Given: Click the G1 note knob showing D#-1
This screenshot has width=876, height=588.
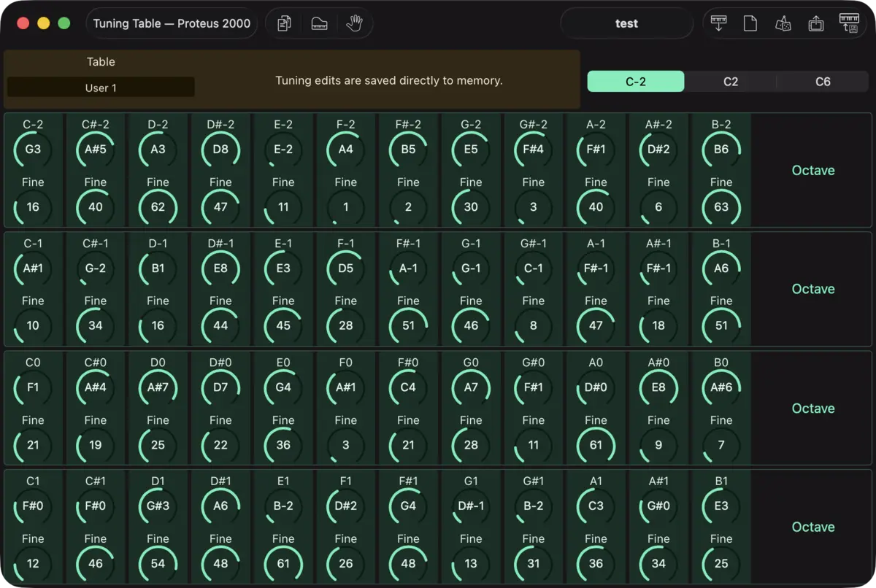Looking at the screenshot, I should 471,506.
